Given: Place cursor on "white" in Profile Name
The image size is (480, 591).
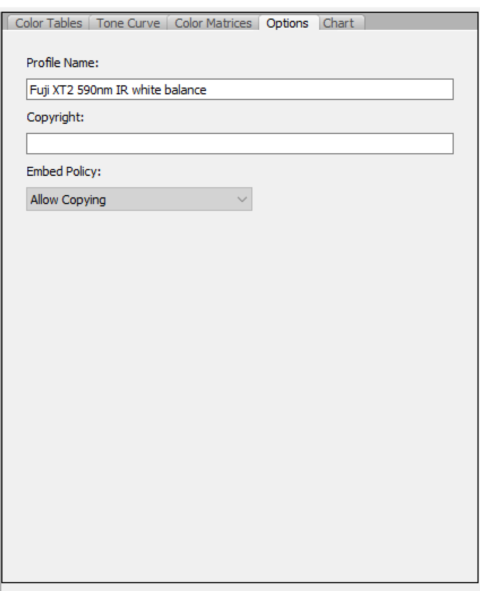Looking at the screenshot, I should tap(147, 90).
